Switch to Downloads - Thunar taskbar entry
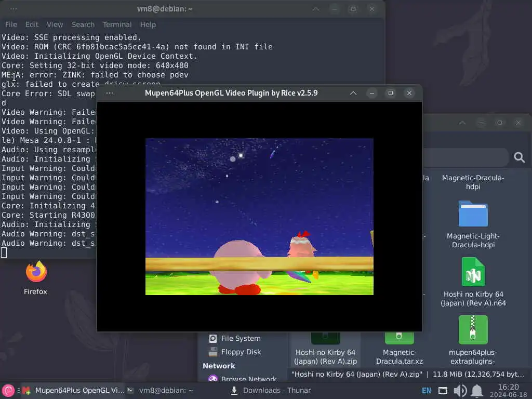This screenshot has width=532, height=399. click(271, 391)
